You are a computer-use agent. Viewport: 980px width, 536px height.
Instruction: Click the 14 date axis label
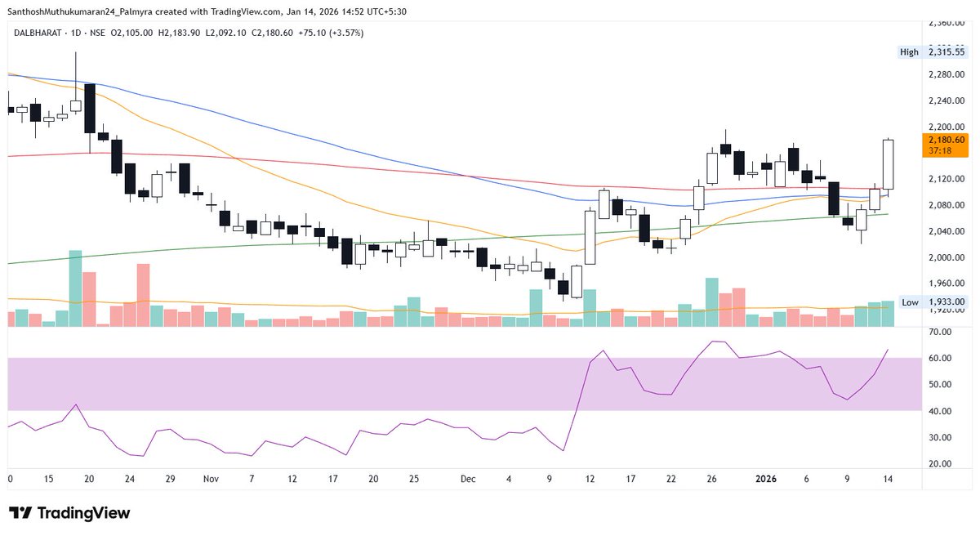888,480
